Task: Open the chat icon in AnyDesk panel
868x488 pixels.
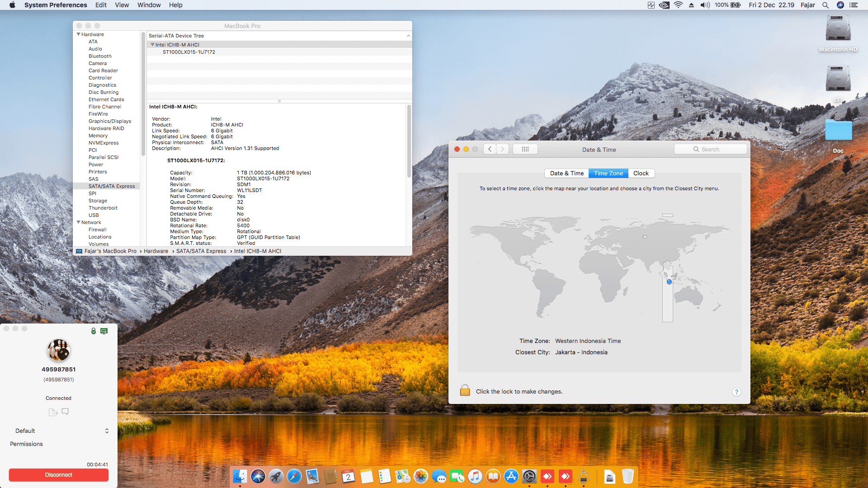Action: click(x=65, y=412)
